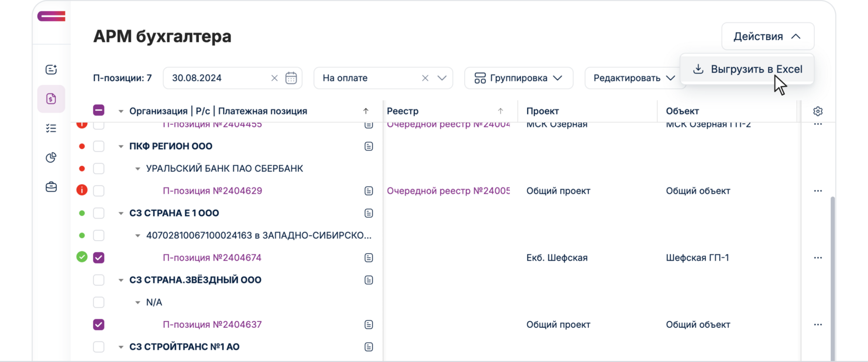
Task: Open three-dot menu for П-позиция №2404674
Action: pos(817,258)
